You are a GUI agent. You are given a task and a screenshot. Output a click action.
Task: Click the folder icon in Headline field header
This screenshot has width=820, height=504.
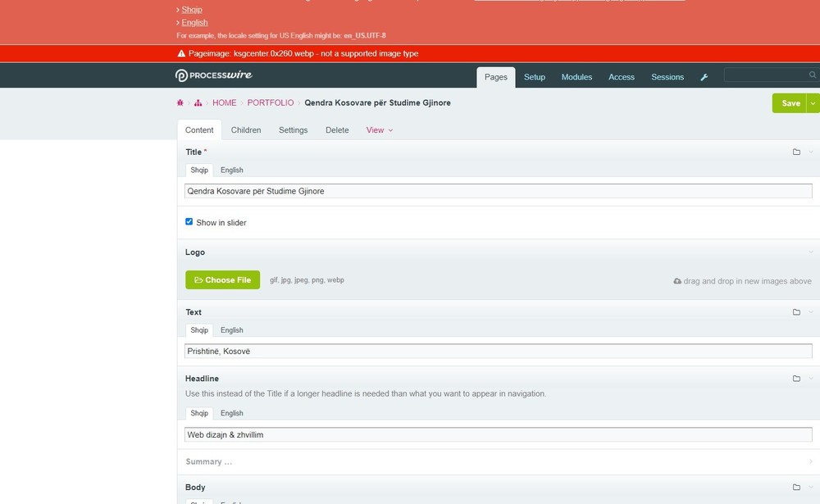pyautogui.click(x=796, y=379)
